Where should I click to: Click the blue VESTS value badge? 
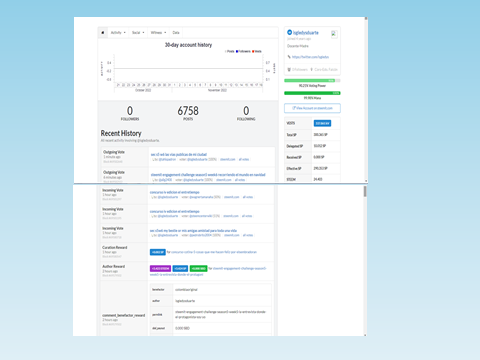322,123
